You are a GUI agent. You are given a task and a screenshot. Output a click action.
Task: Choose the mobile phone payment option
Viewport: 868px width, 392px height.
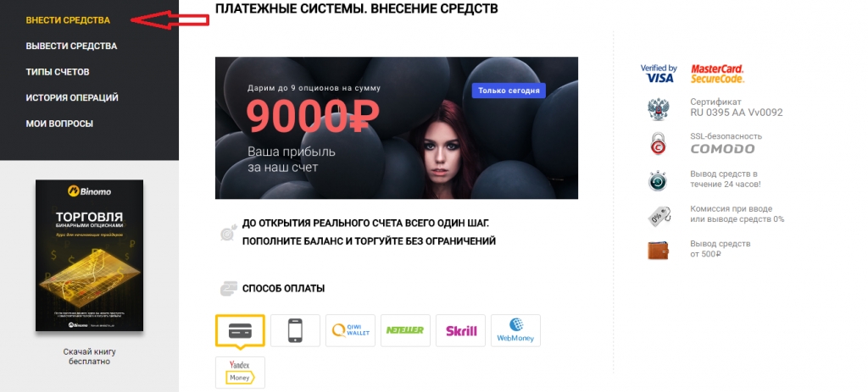(295, 331)
